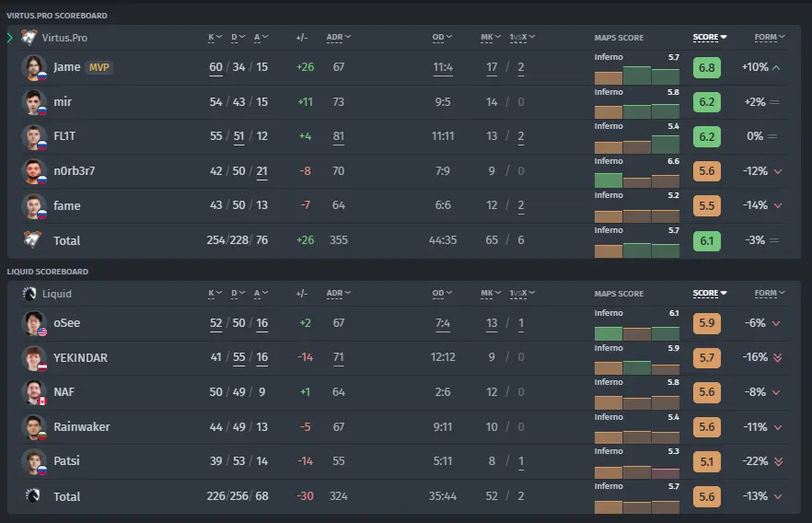Click Jame's Inferno maps score bars
The image size is (812, 523).
[636, 75]
